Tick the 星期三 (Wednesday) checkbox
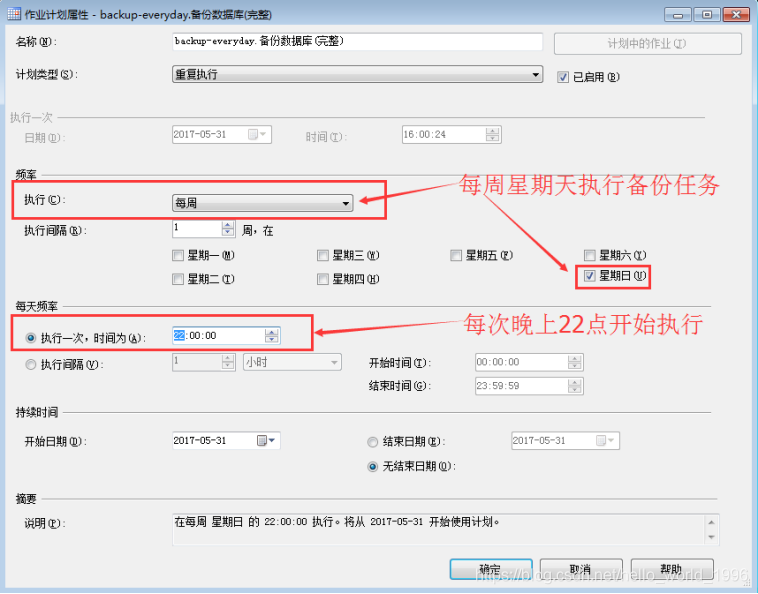The width and height of the screenshot is (758, 594). point(323,256)
